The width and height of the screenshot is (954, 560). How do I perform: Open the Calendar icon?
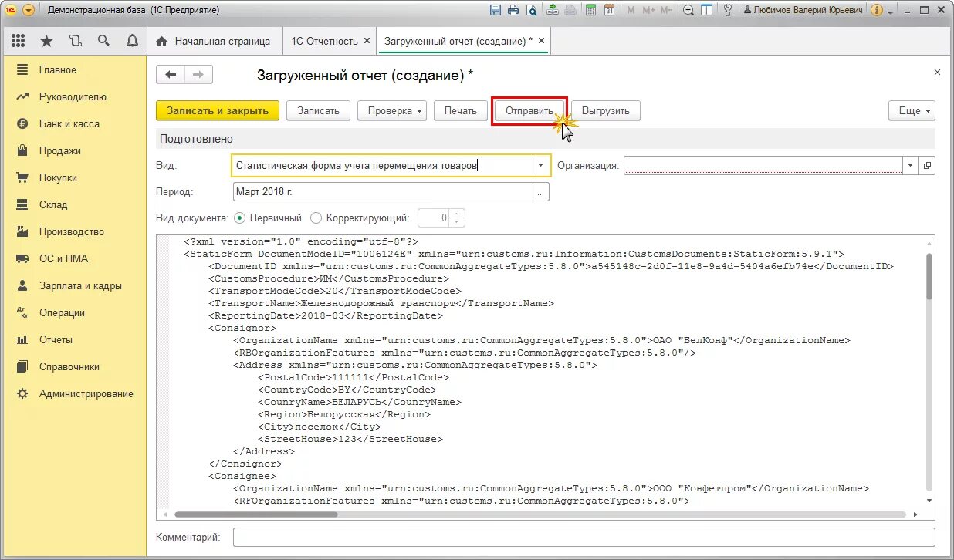point(610,10)
